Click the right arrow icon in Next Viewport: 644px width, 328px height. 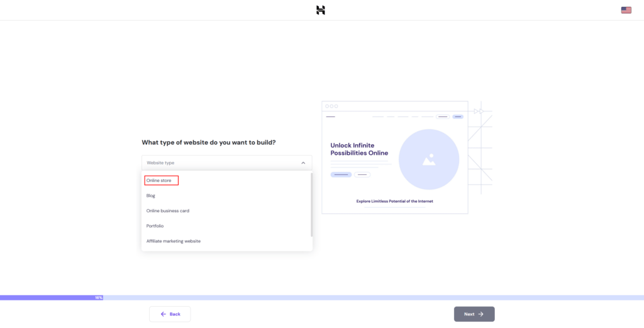[x=480, y=314]
